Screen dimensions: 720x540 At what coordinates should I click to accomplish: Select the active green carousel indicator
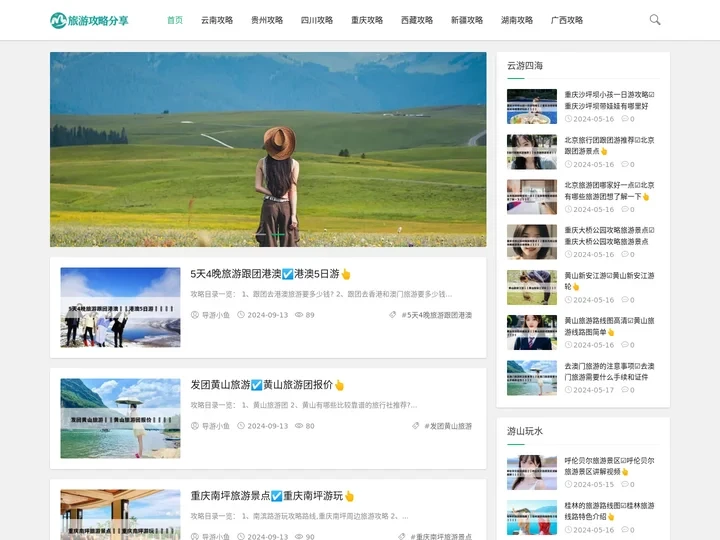point(277,235)
